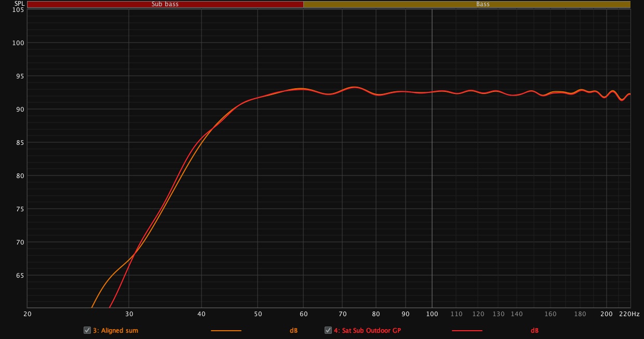Image resolution: width=644 pixels, height=339 pixels.
Task: Click the 130 label on frequency axis
Action: [x=499, y=314]
